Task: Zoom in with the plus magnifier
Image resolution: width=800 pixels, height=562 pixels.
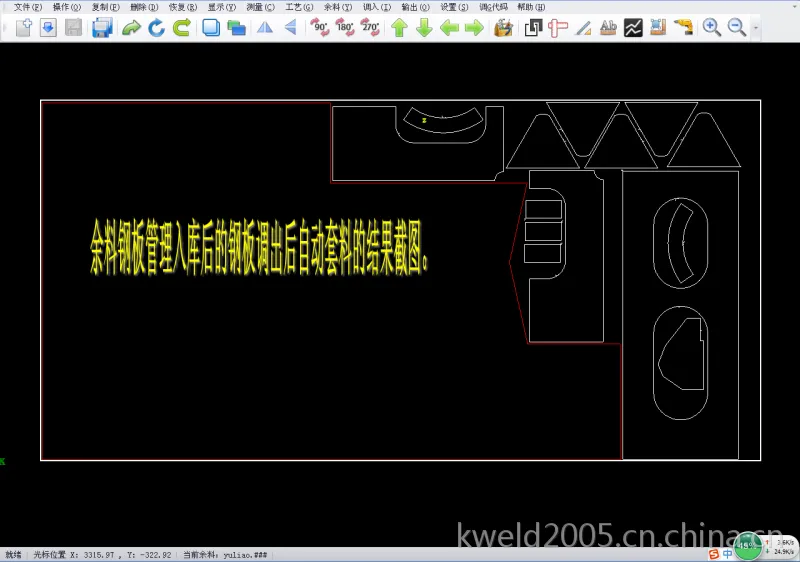Action: 711,27
